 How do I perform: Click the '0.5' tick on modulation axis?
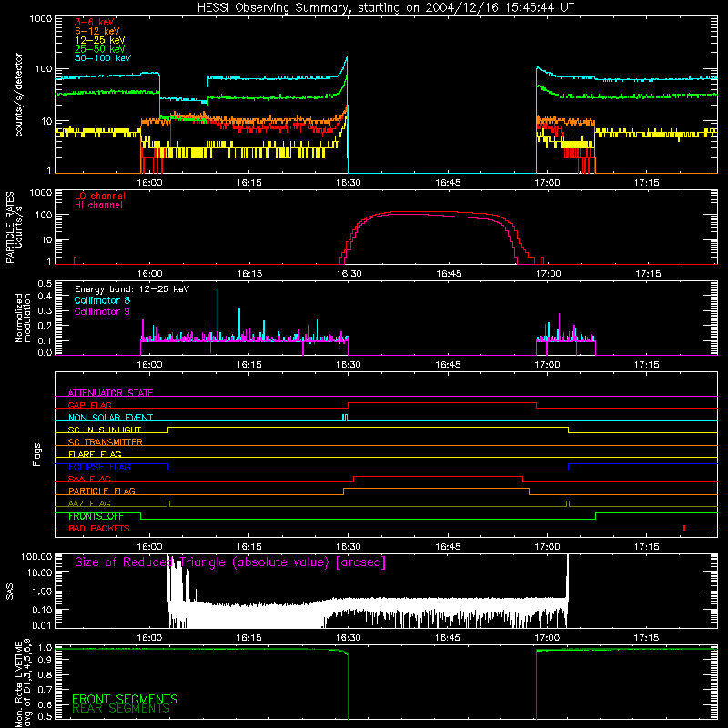45,283
